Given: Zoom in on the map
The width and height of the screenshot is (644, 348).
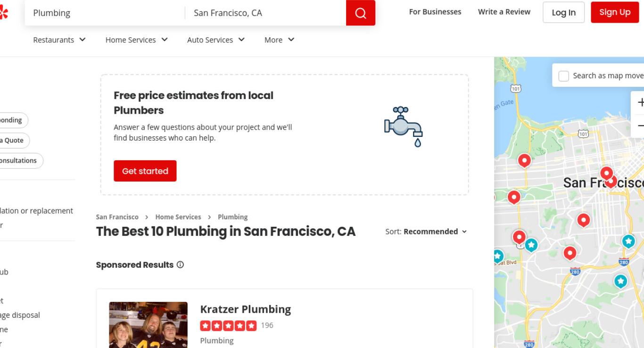Looking at the screenshot, I should point(639,102).
